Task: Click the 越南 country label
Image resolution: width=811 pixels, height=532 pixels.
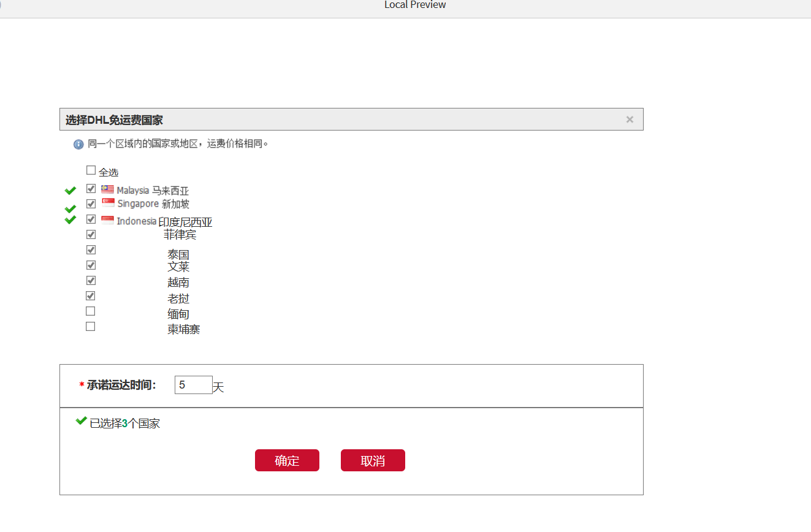Action: (x=178, y=283)
